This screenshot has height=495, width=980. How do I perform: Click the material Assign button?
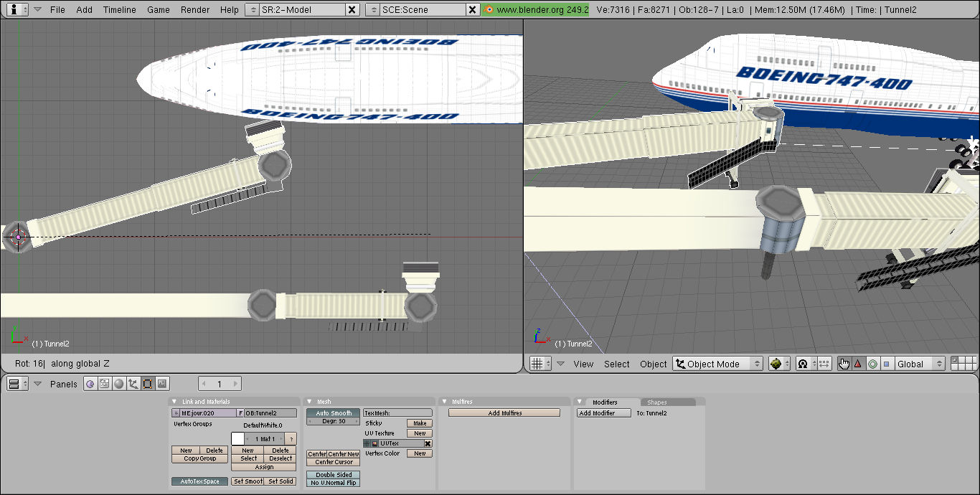tap(264, 467)
